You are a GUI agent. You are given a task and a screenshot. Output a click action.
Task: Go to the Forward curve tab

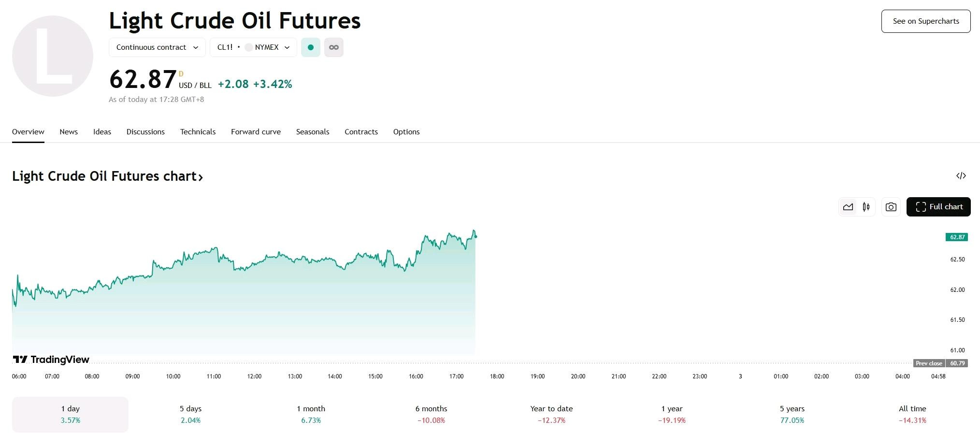coord(256,132)
